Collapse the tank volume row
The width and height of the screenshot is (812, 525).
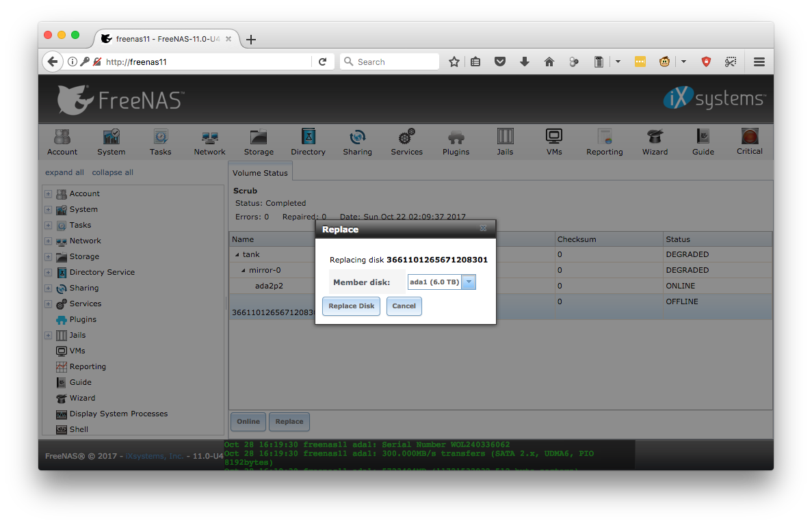237,254
